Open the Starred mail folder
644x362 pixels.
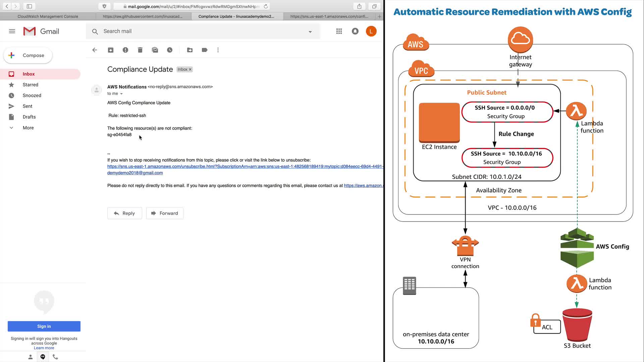pos(30,85)
